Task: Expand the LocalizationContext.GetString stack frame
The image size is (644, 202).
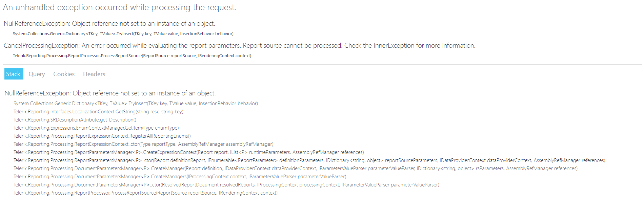Action: tap(98, 112)
